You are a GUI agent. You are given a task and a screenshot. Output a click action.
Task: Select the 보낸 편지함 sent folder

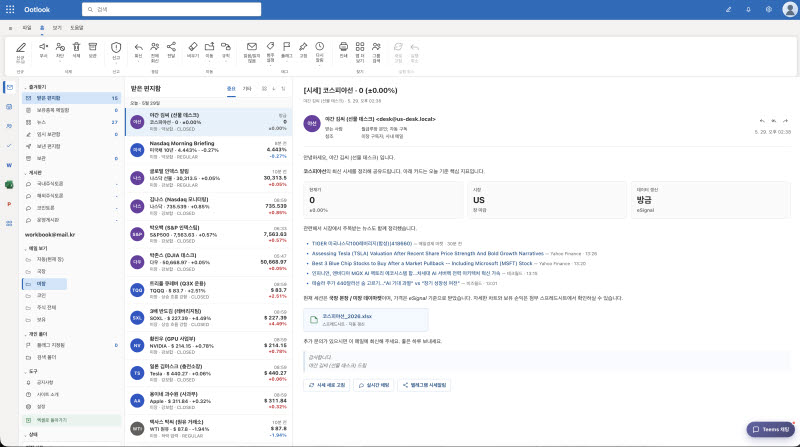[x=71, y=146]
